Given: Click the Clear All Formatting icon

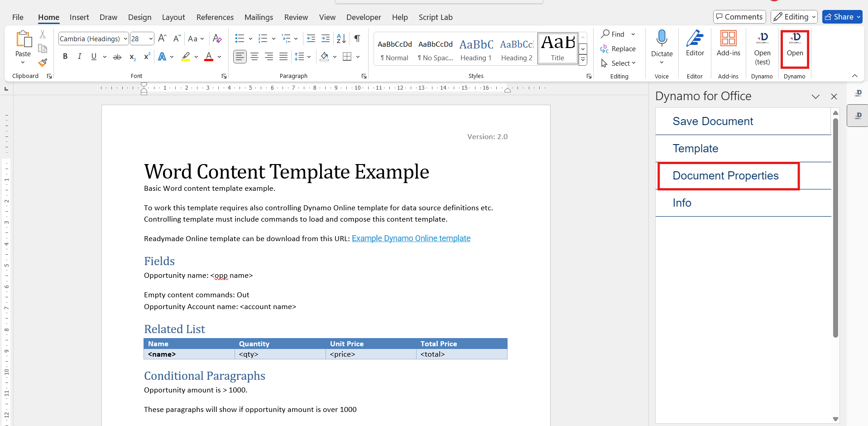Looking at the screenshot, I should click(217, 39).
